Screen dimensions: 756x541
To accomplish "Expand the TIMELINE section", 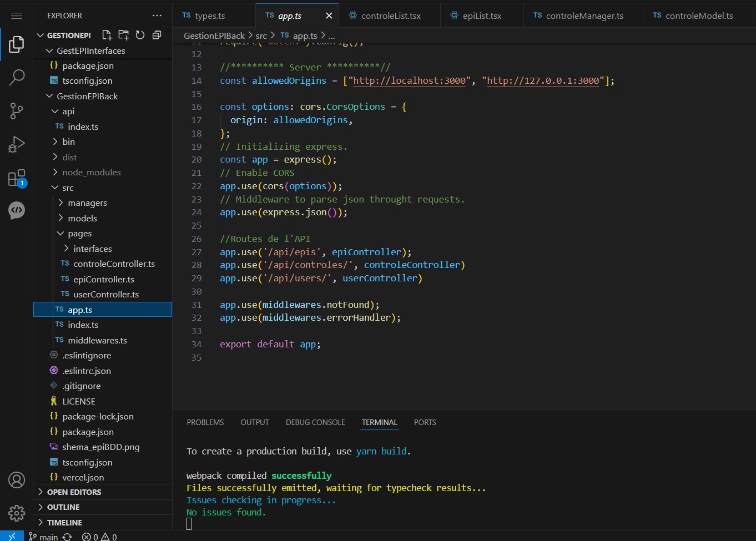I will click(103, 523).
